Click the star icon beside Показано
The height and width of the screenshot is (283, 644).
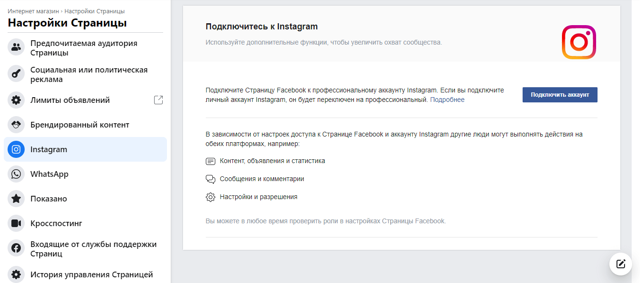point(16,199)
